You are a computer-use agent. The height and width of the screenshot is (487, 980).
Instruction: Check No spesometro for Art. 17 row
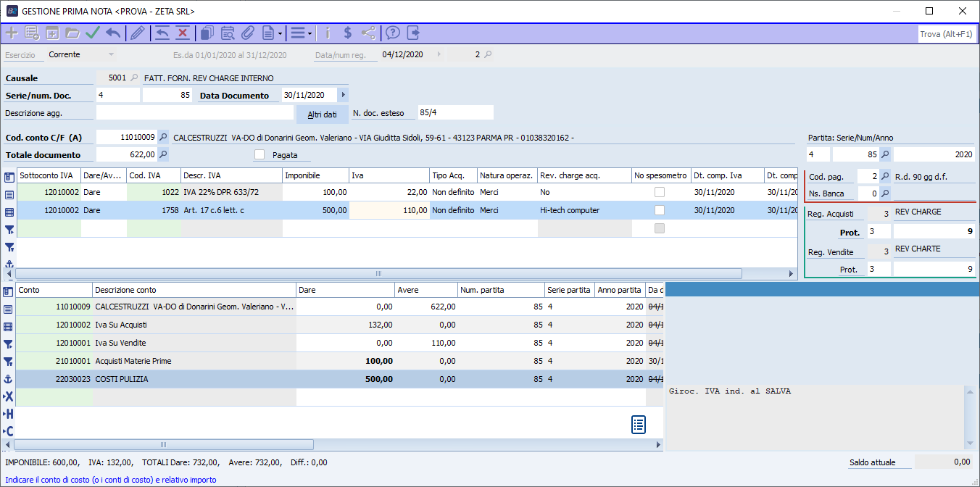point(660,210)
